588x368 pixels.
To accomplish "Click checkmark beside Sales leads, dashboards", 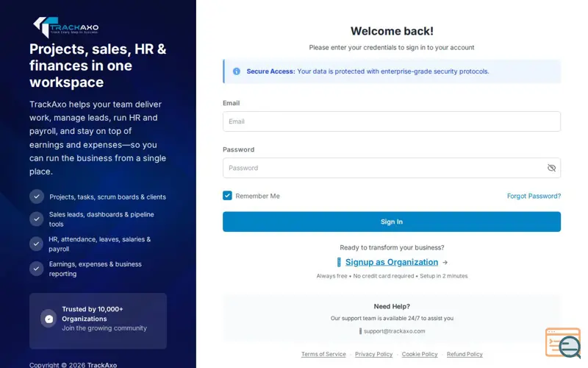I will click(x=37, y=219).
